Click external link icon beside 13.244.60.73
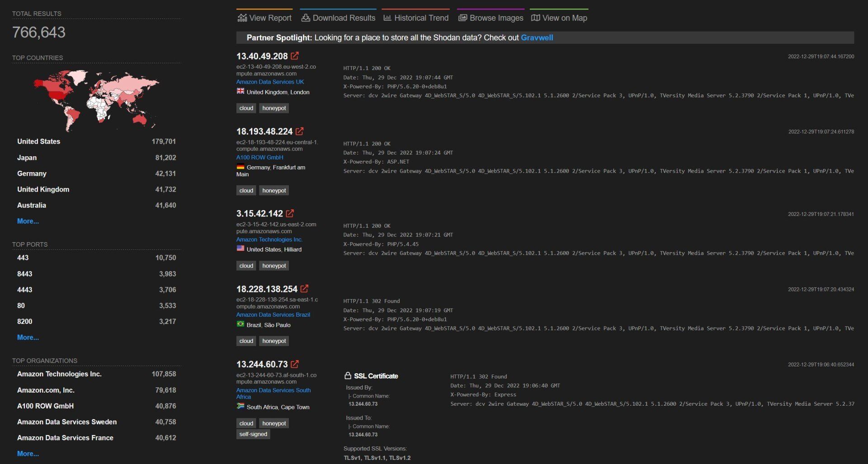This screenshot has width=868, height=464. point(295,364)
